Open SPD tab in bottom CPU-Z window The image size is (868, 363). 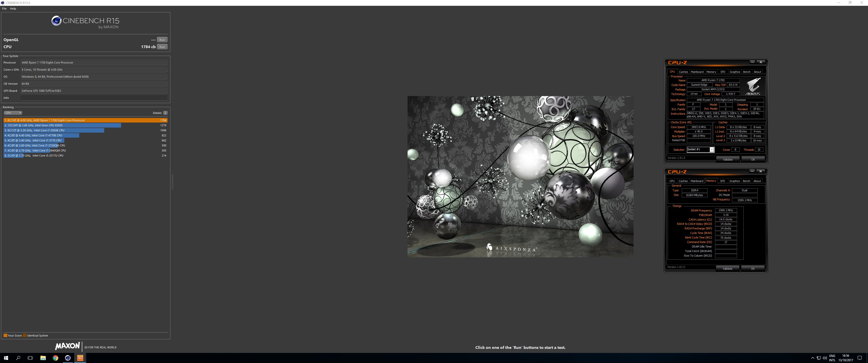pos(722,181)
